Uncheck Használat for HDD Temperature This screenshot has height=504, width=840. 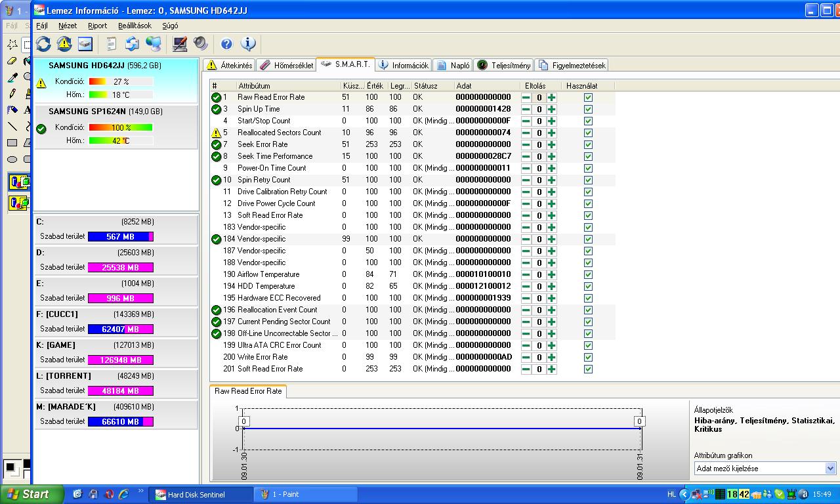click(x=588, y=286)
